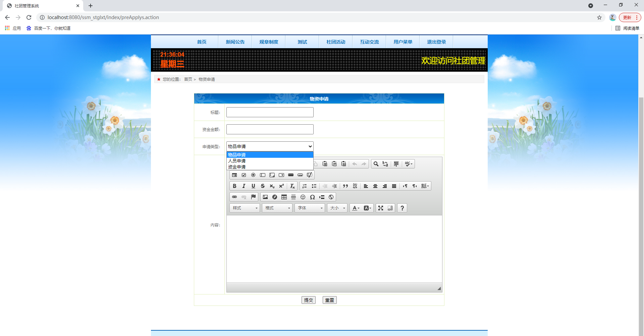Insert an image button form element
644x336 pixels.
coord(300,175)
